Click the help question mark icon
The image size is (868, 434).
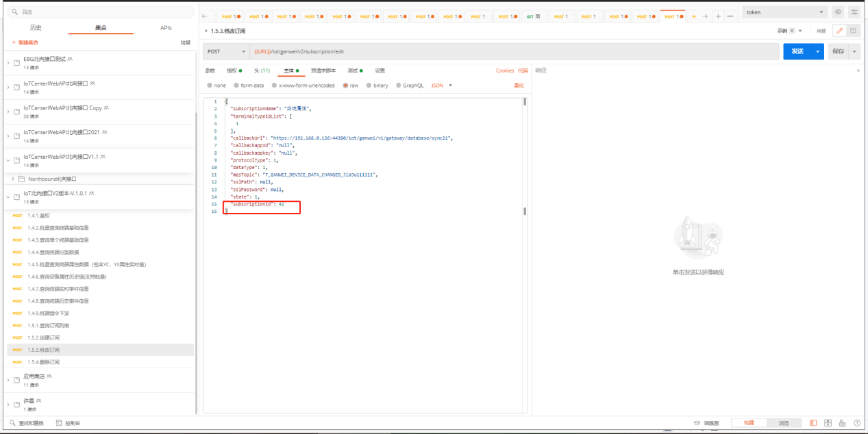pyautogui.click(x=857, y=423)
